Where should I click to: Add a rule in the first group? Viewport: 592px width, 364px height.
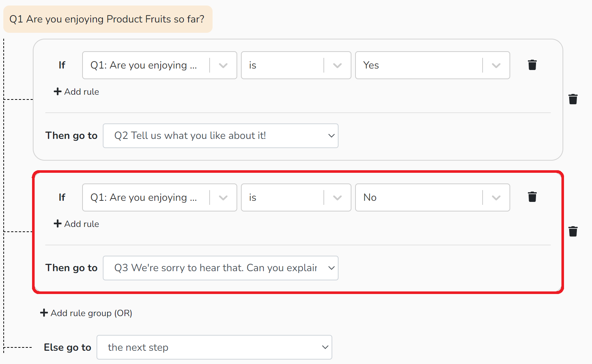point(76,91)
